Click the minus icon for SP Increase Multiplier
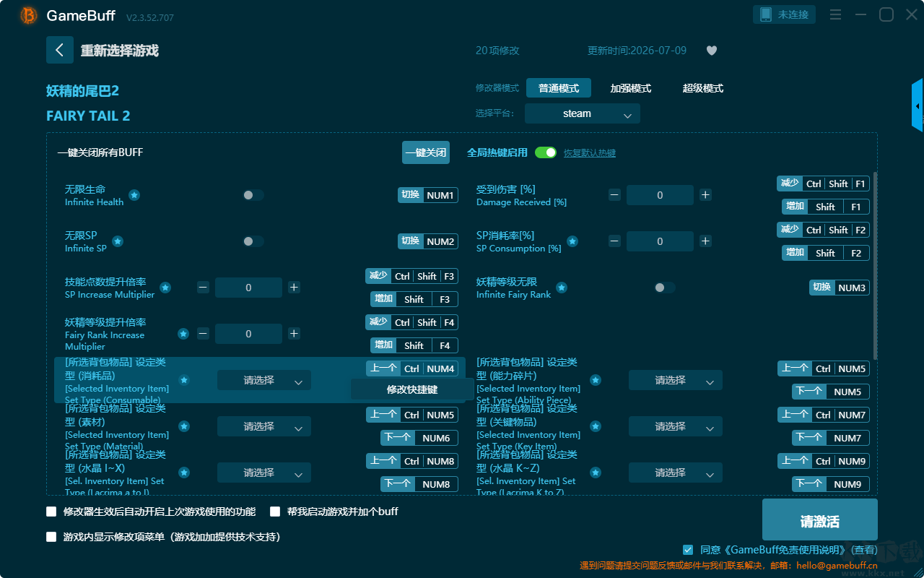This screenshot has height=578, width=924. coord(203,288)
